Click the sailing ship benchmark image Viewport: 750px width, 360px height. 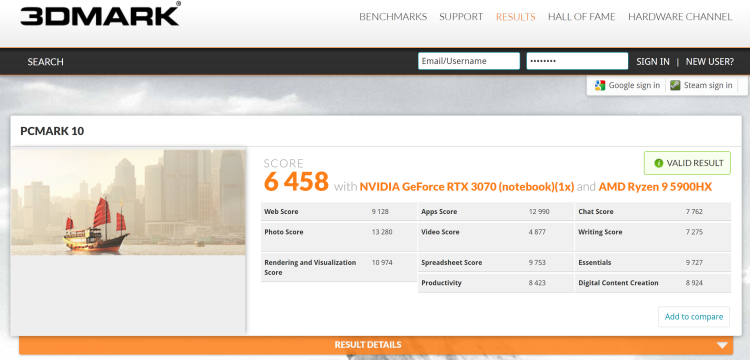(x=128, y=202)
